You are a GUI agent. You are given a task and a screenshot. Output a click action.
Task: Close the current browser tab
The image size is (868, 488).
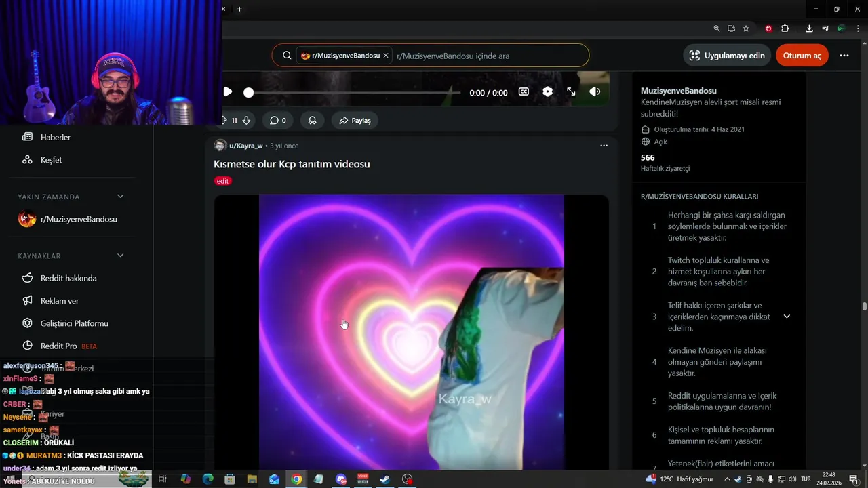point(223,9)
